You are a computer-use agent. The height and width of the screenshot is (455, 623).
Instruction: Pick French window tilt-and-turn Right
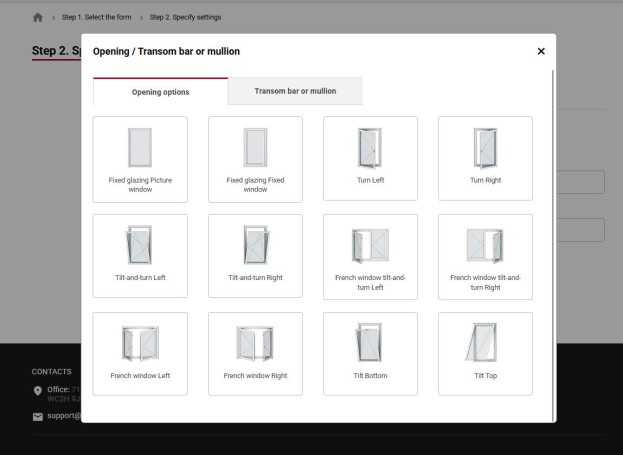485,256
